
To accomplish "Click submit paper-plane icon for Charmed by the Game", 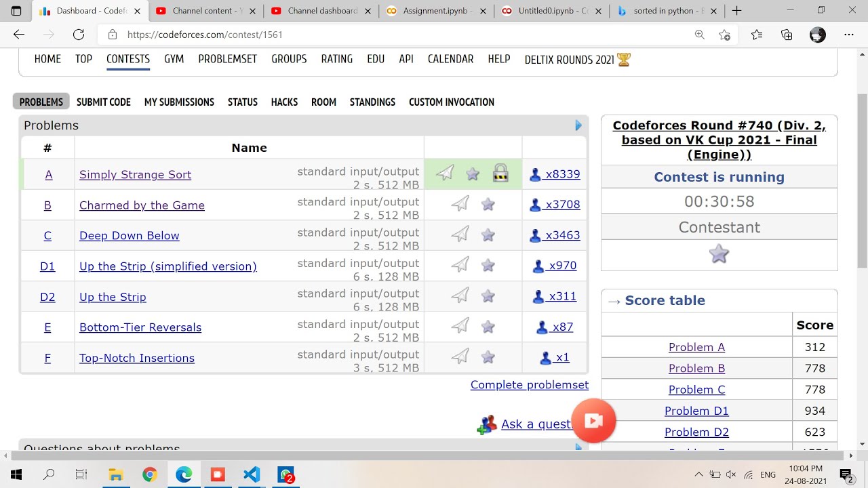I will (460, 204).
